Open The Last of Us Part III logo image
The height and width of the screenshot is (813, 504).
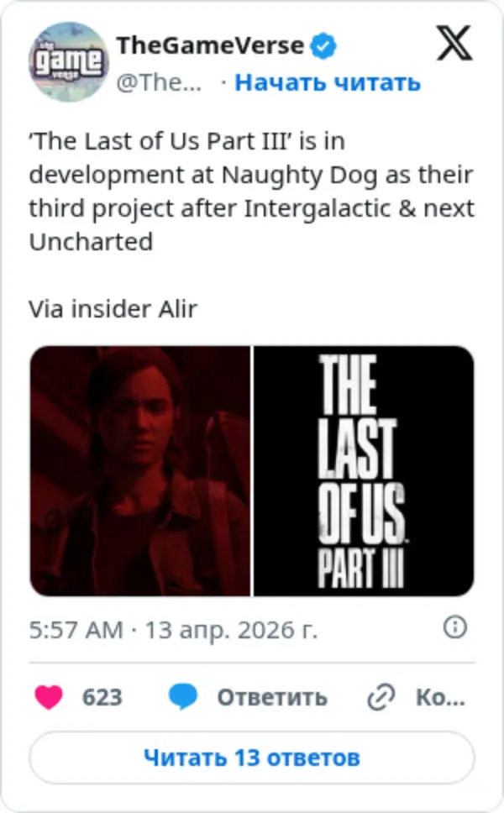(x=364, y=471)
